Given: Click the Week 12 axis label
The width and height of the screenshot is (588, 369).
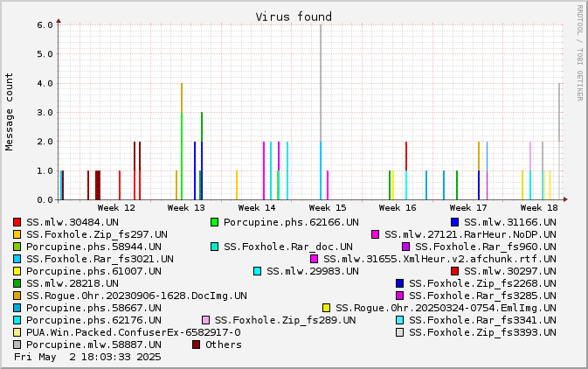Looking at the screenshot, I should tap(116, 208).
